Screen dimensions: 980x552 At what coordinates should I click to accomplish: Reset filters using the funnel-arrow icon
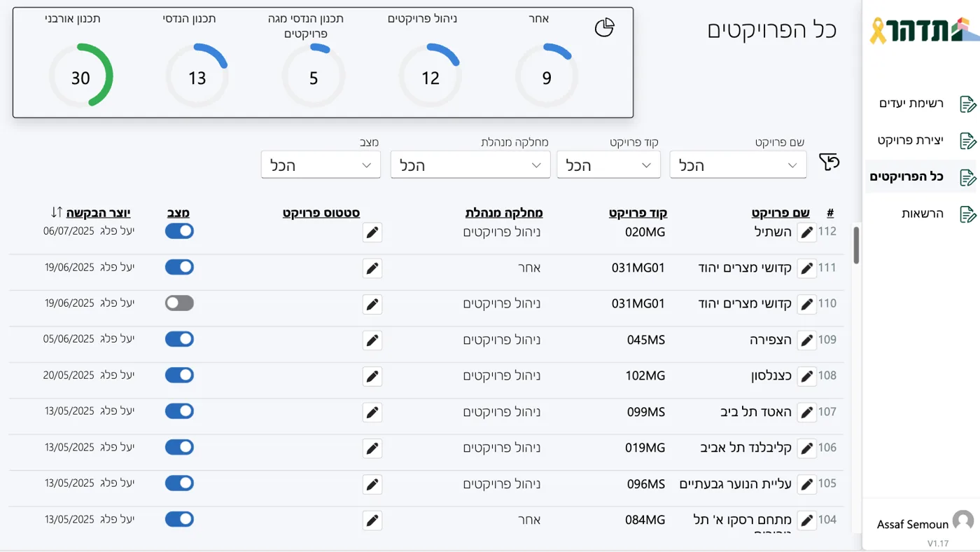(x=829, y=163)
